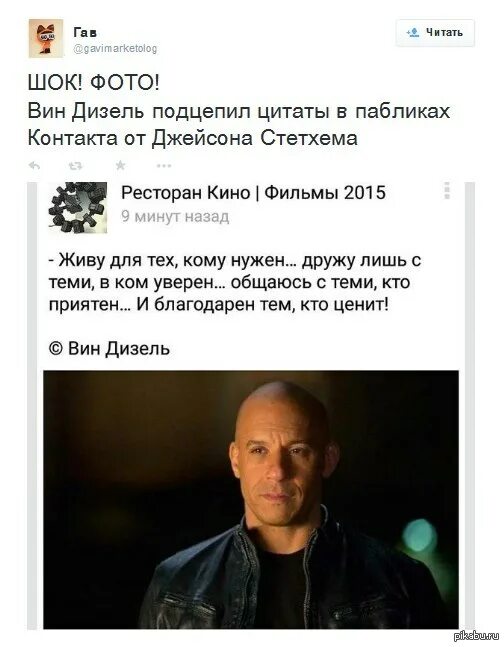
Task: Click the tweet line mentioning Джейсона Стетхема
Action: pos(192,138)
